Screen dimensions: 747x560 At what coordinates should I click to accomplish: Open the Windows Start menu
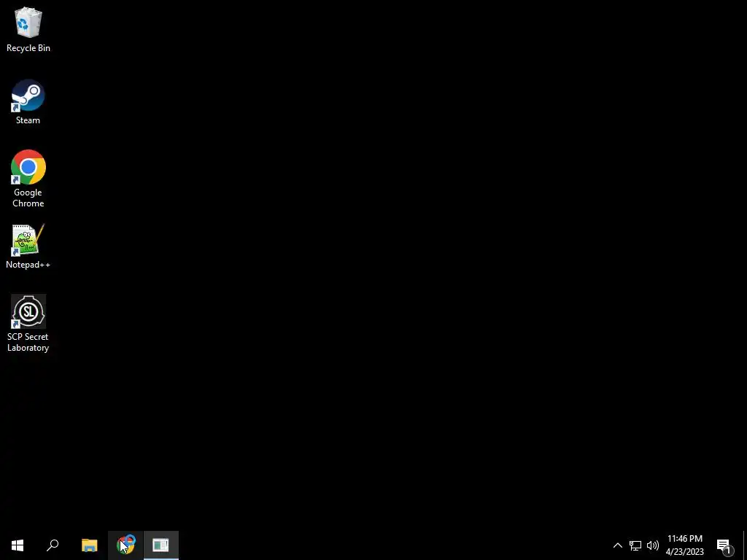(18, 545)
